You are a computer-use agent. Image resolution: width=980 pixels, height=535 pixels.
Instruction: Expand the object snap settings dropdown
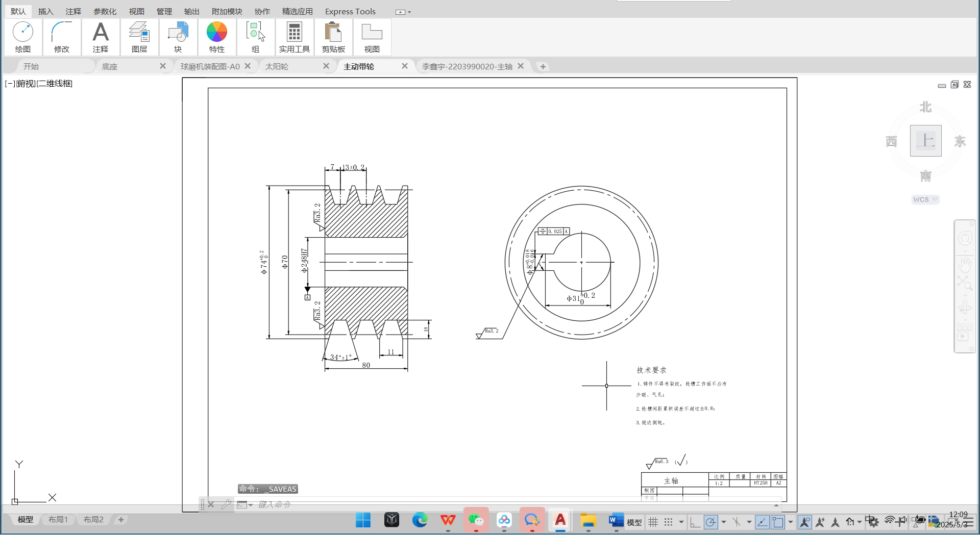pyautogui.click(x=791, y=522)
